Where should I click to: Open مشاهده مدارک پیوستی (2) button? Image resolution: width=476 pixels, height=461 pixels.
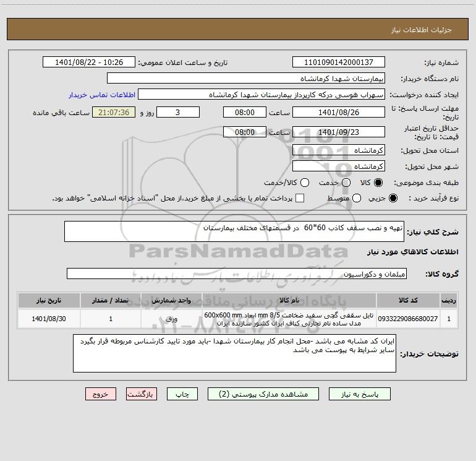pos(263,394)
